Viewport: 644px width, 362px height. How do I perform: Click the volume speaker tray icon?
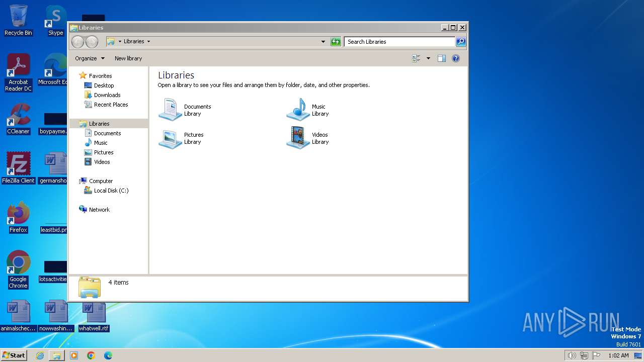572,355
